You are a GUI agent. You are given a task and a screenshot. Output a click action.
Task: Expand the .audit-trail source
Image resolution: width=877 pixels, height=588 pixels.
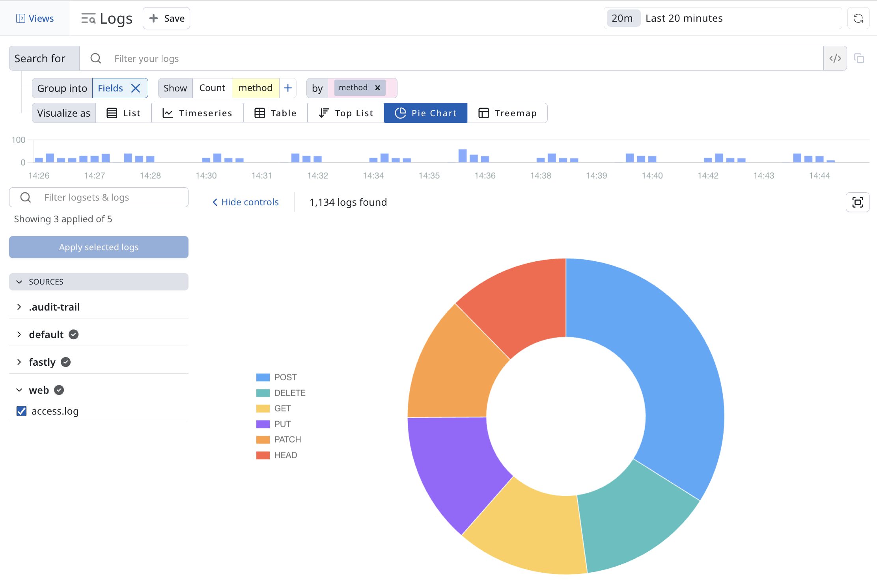19,307
